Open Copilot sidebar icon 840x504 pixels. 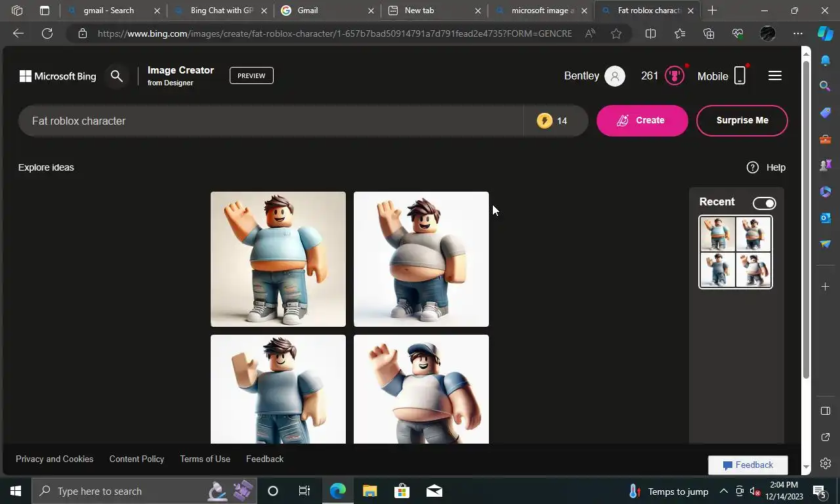(825, 33)
